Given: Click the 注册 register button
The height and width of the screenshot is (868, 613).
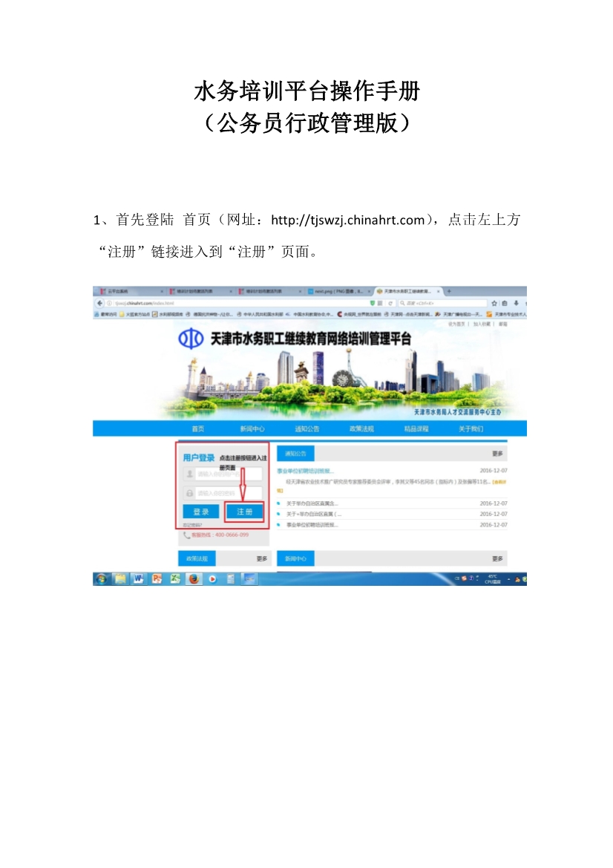Looking at the screenshot, I should click(244, 512).
